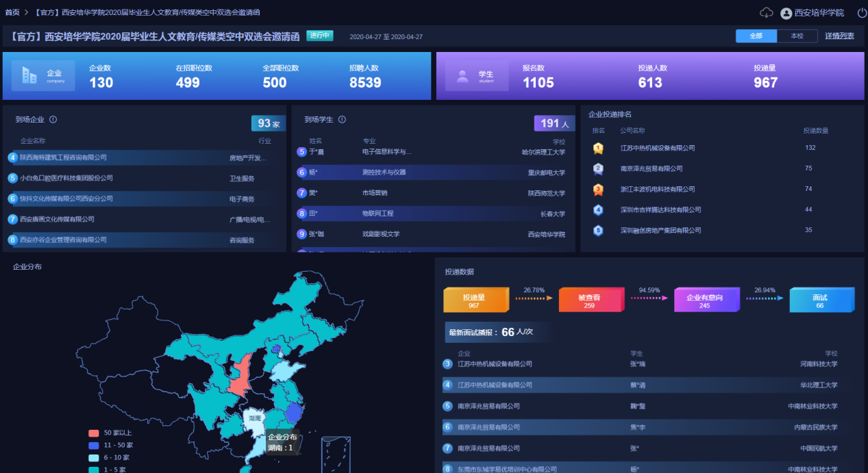Select 江苏中热机械设备有限公司 in ranking list
The height and width of the screenshot is (473, 868).
pos(658,148)
